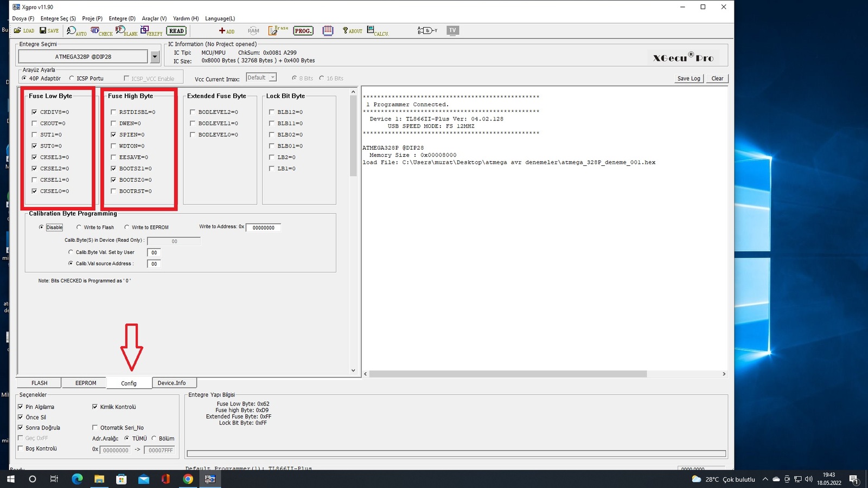Click the SAVE toolbar icon
The image size is (868, 488).
(x=49, y=30)
